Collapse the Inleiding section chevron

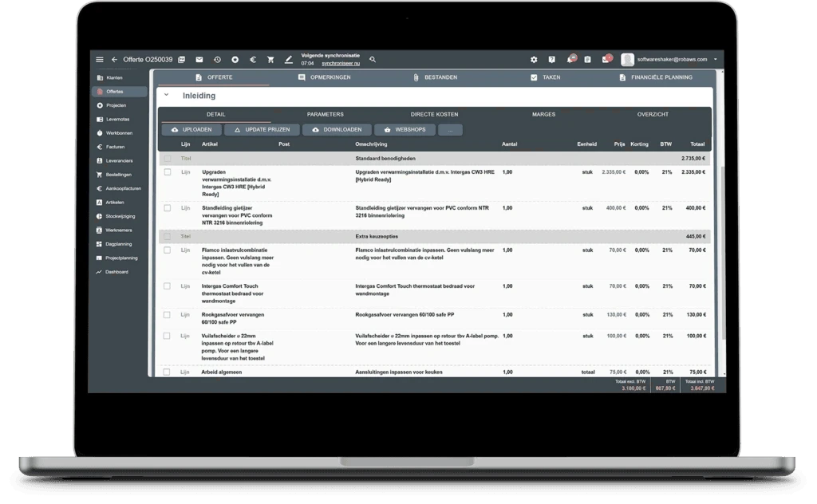(166, 95)
